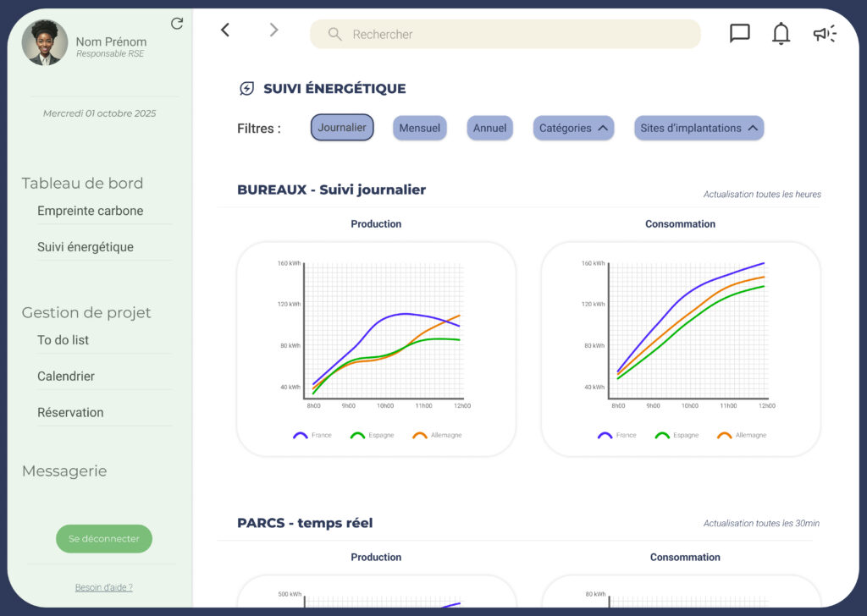Click the magnifying glass search icon

click(x=335, y=35)
